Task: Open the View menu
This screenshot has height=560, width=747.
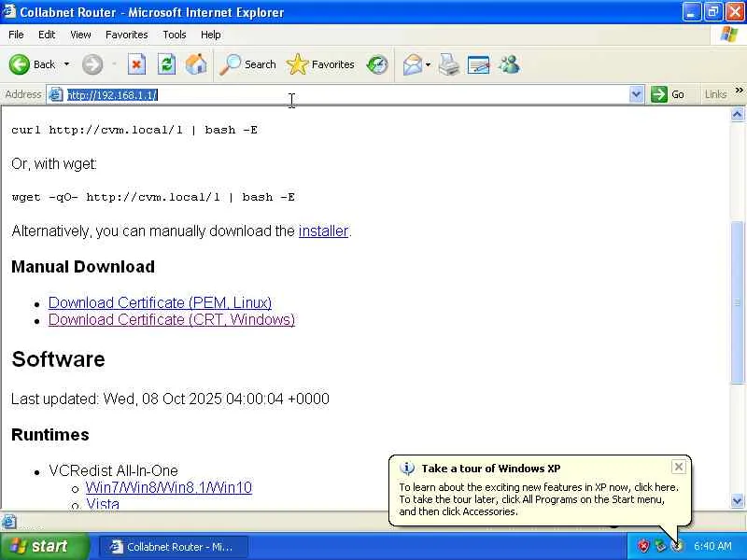Action: click(x=80, y=35)
